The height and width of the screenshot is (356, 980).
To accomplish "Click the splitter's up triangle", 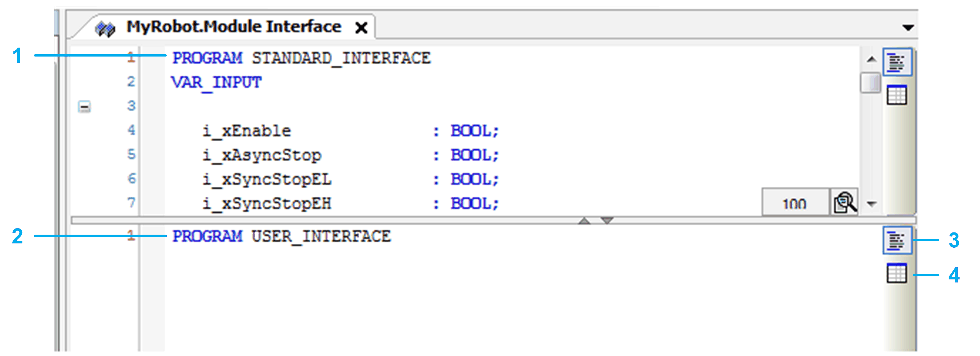I will (584, 221).
